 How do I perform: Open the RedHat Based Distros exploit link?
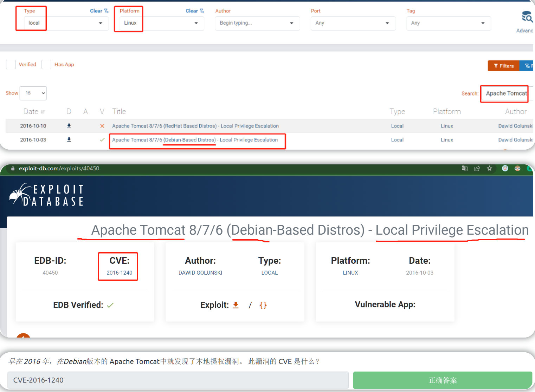click(195, 126)
